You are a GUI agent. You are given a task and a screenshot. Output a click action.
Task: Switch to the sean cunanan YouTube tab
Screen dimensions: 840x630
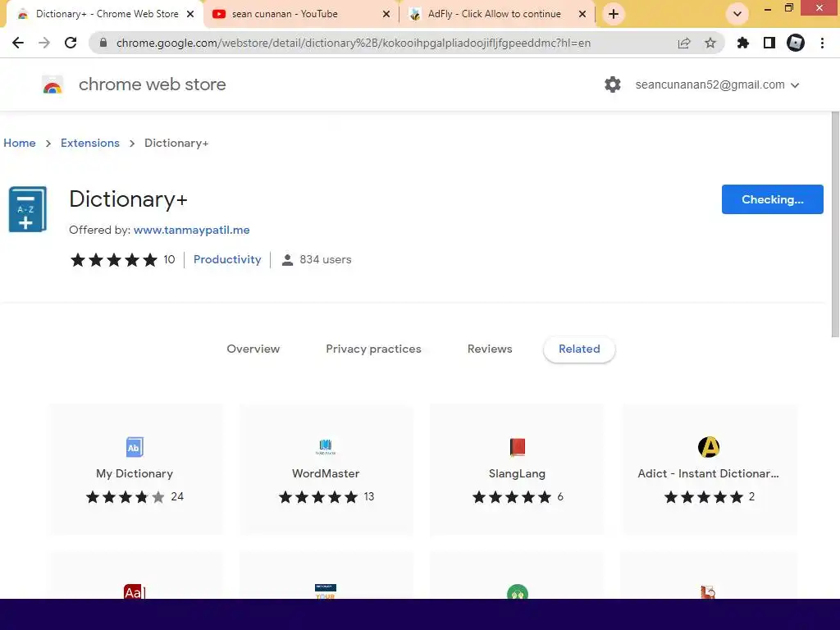click(302, 14)
